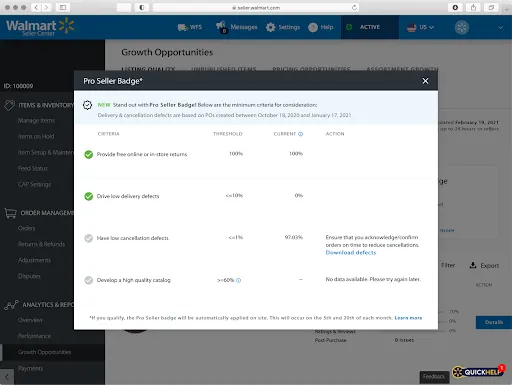Image resolution: width=512 pixels, height=385 pixels.
Task: Reload the page in Safari
Action: pyautogui.click(x=354, y=7)
